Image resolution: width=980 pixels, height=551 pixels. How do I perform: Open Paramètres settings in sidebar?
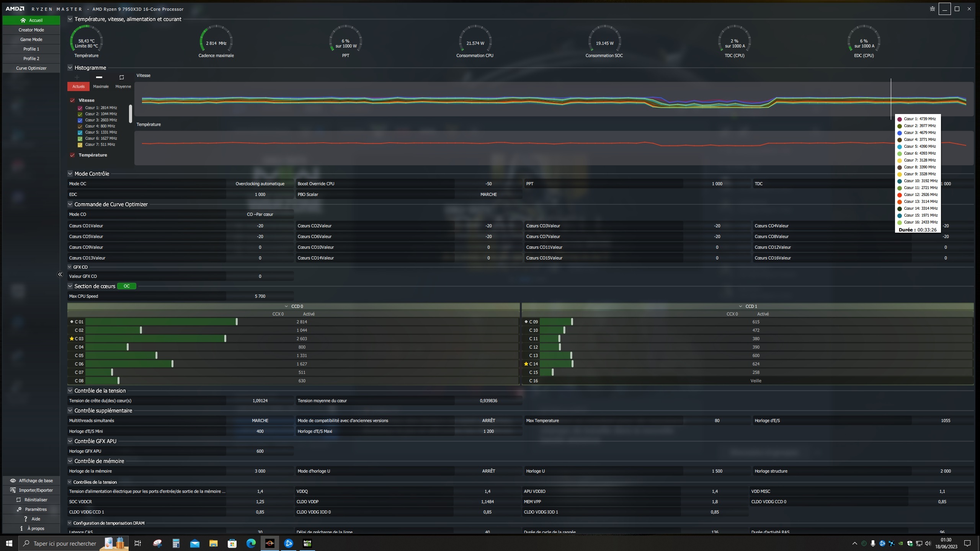[x=31, y=509]
